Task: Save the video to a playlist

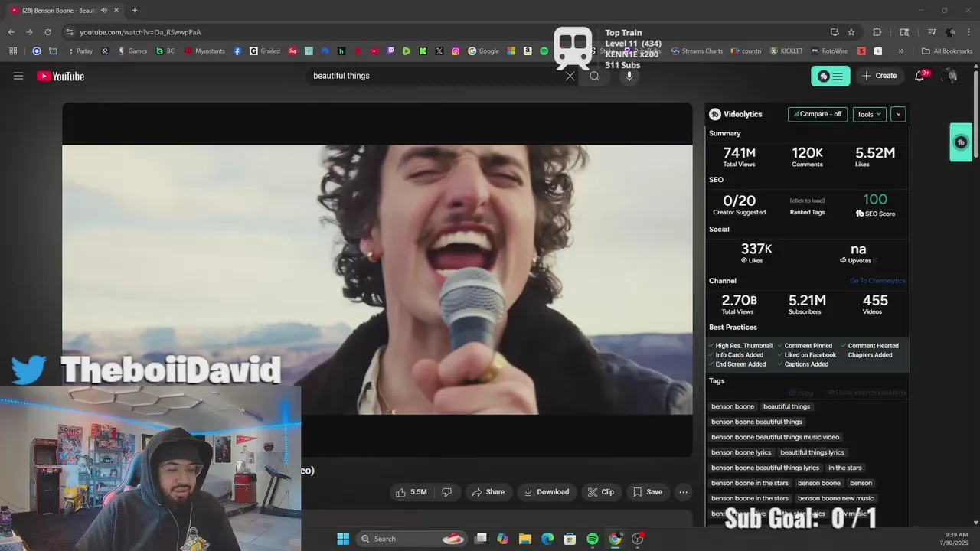Action: click(647, 492)
